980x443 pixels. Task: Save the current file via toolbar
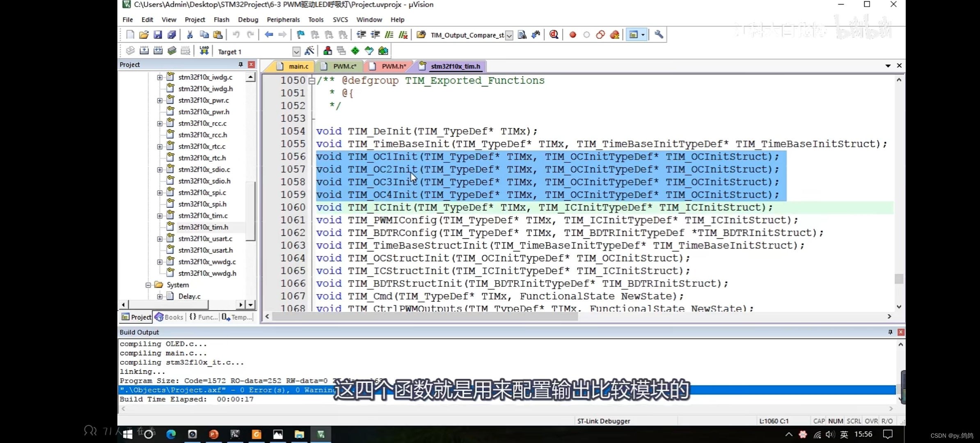(158, 35)
